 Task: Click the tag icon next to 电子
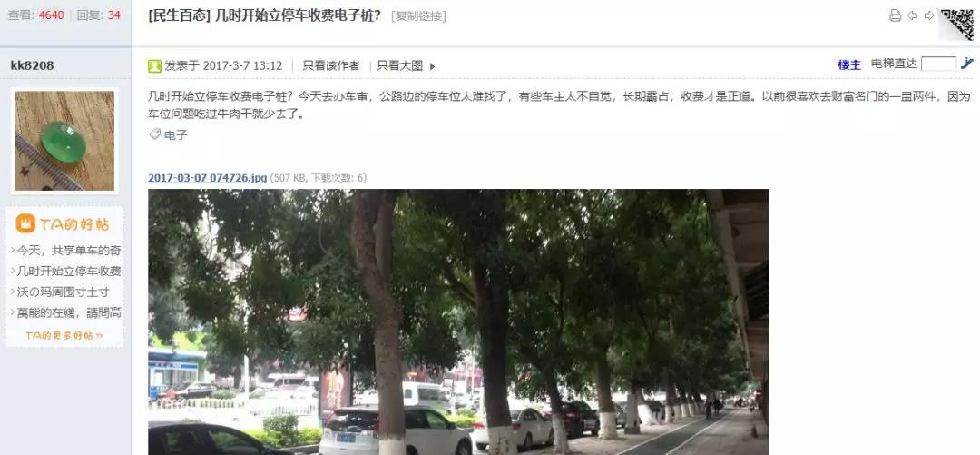[154, 134]
